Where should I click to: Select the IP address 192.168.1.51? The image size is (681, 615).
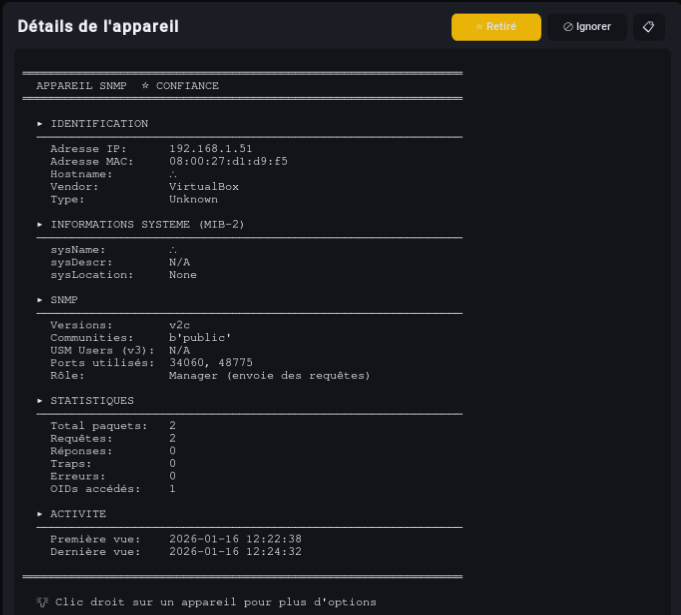point(211,149)
